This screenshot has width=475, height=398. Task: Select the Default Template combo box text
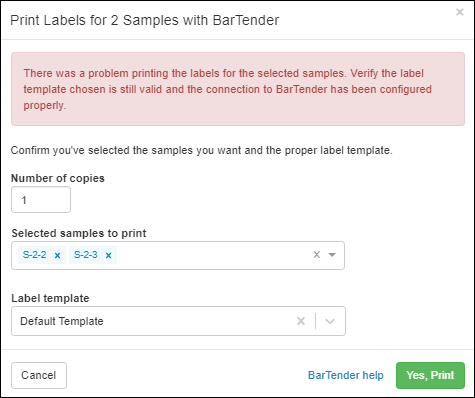coord(62,321)
